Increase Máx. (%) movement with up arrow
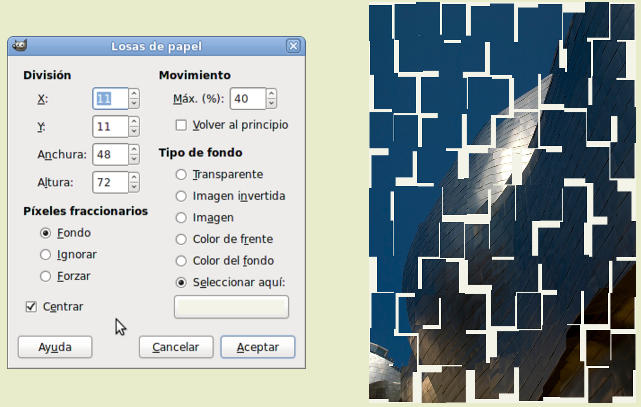The image size is (641, 407). [x=271, y=94]
